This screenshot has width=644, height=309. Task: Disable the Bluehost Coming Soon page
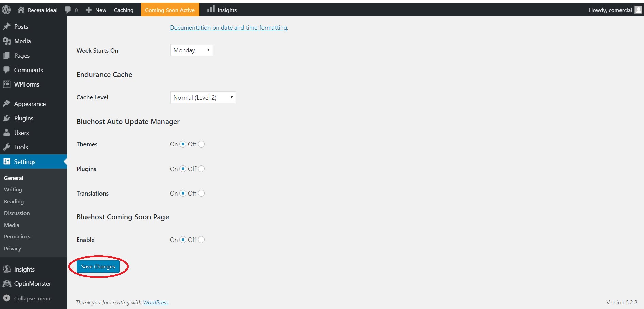tap(201, 240)
